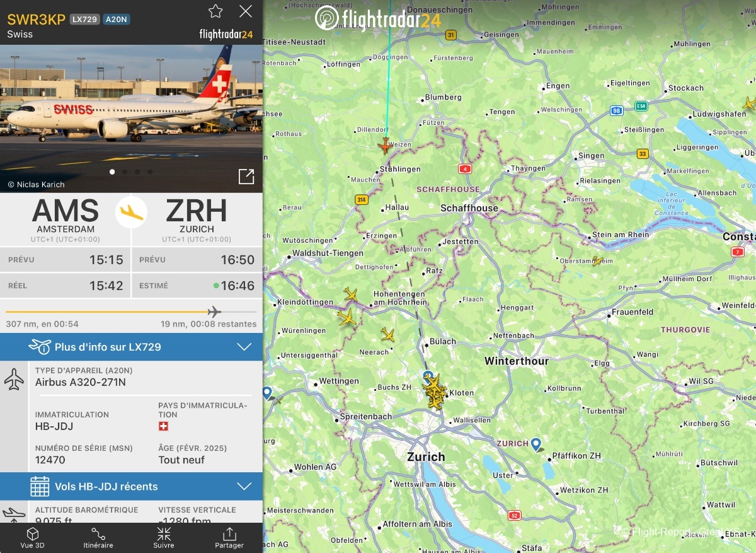Click the blue location pin near Pfäffikon ZH
The image size is (756, 553).
point(536,445)
